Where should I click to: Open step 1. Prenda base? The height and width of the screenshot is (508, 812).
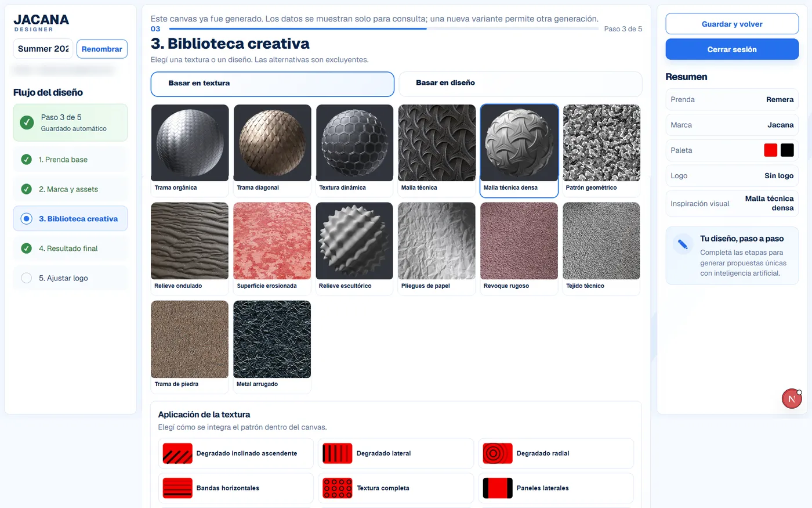70,159
